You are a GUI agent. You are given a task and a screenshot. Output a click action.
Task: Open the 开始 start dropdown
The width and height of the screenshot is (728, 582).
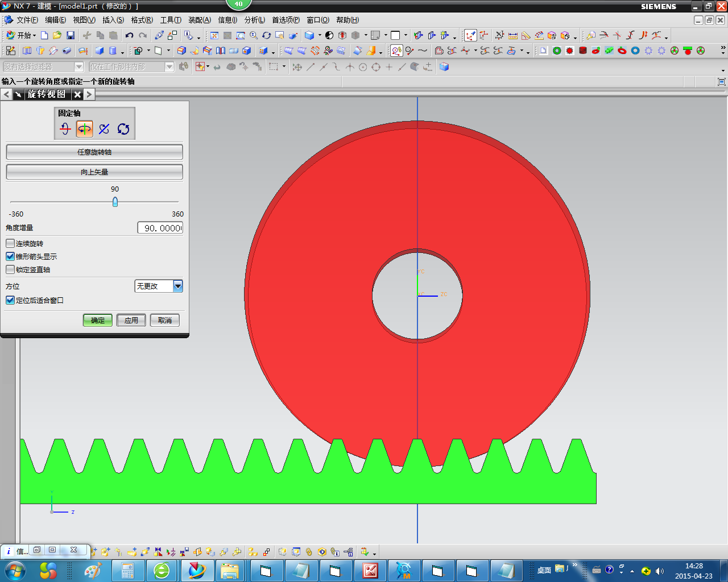click(21, 35)
